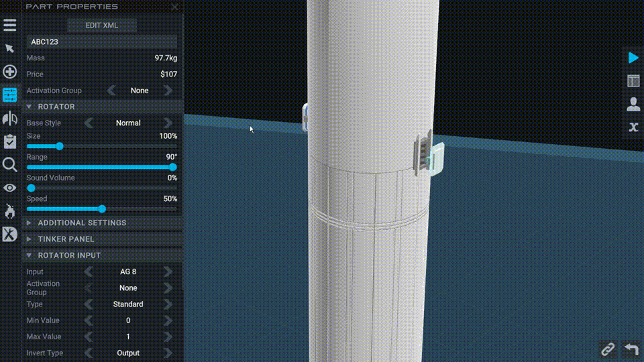Click the undo arrow icon

631,349
